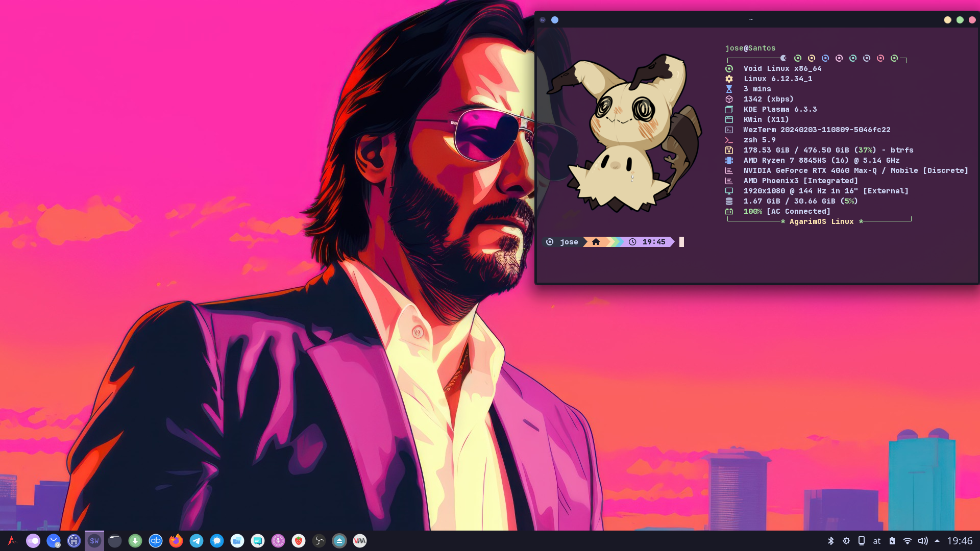The image size is (980, 551).
Task: Open the strawberry icon app
Action: tap(299, 541)
